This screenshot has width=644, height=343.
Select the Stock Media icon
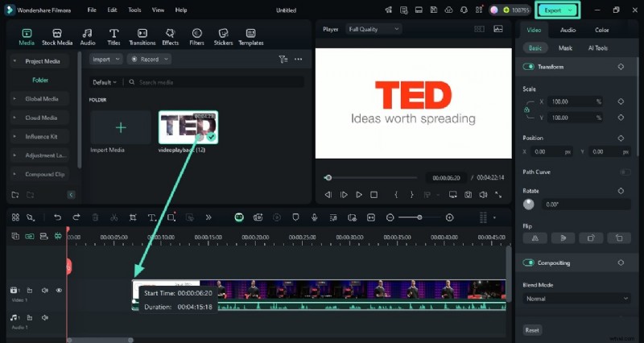(57, 36)
